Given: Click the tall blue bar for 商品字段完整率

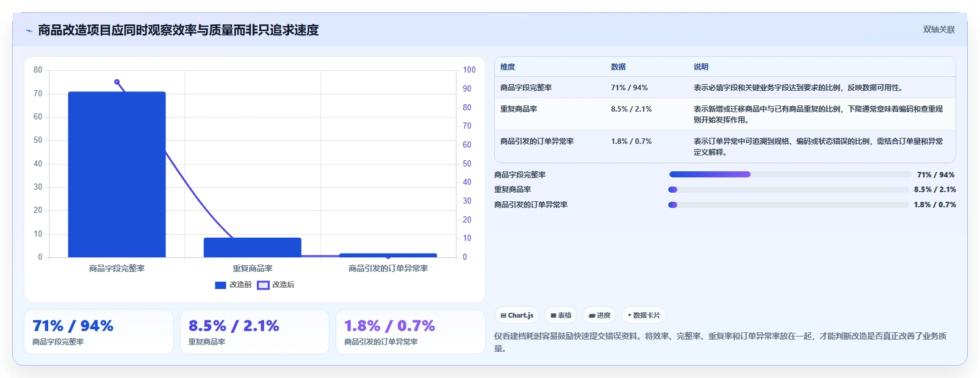Looking at the screenshot, I should (x=117, y=174).
